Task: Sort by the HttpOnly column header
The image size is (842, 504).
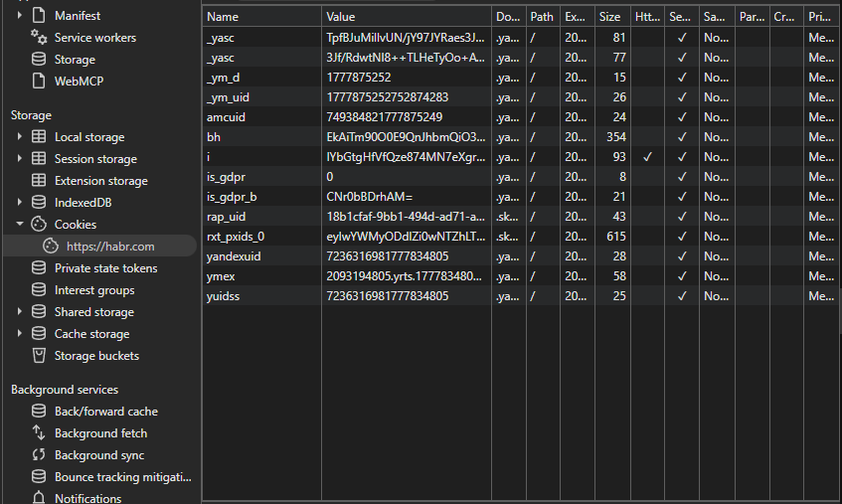Action: click(647, 17)
